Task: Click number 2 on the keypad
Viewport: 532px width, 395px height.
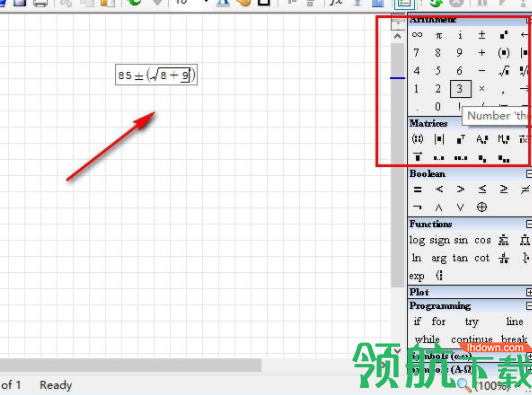Action: (438, 89)
